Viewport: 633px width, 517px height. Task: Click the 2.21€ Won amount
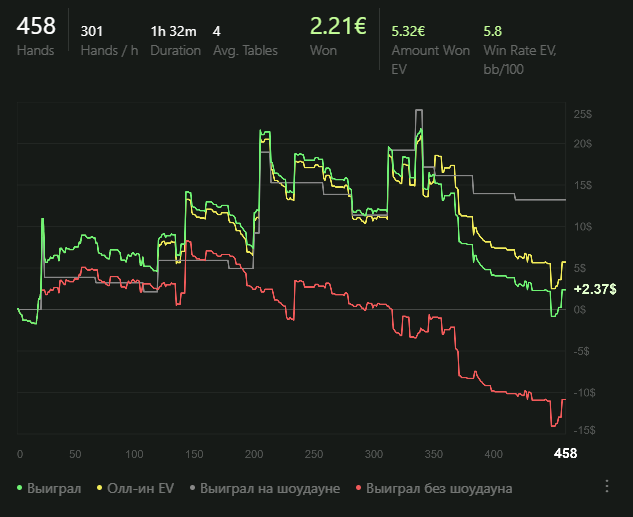coord(338,26)
